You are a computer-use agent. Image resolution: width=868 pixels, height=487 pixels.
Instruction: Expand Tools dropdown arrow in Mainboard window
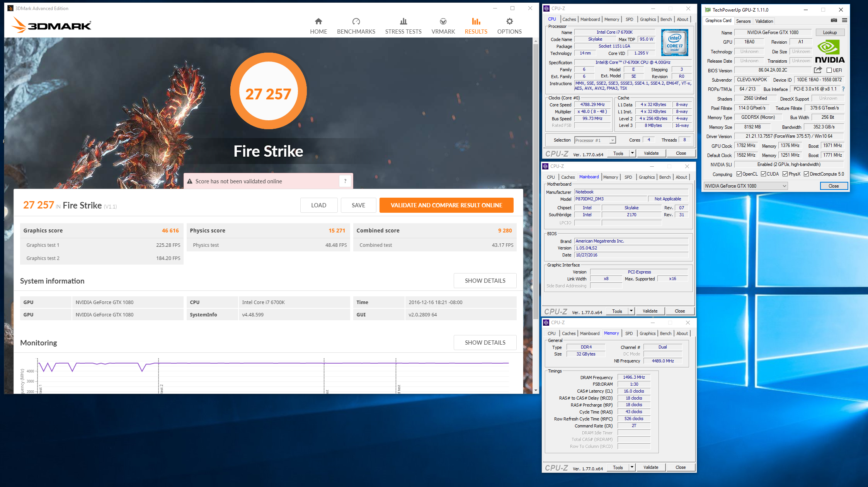(x=631, y=311)
